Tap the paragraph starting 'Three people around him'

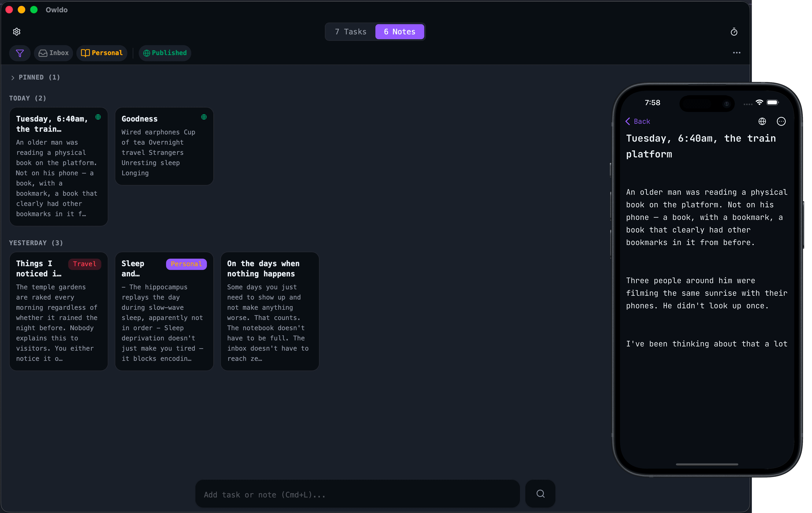706,293
